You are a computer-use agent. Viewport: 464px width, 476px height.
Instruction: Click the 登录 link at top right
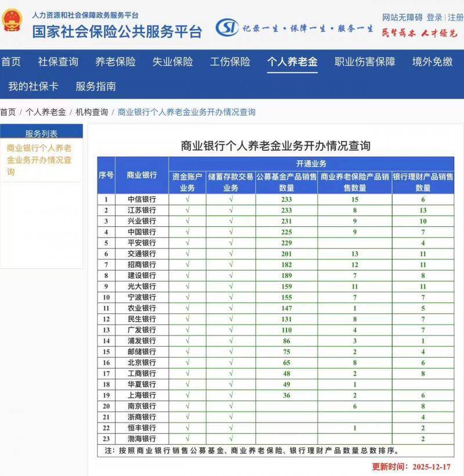(434, 17)
